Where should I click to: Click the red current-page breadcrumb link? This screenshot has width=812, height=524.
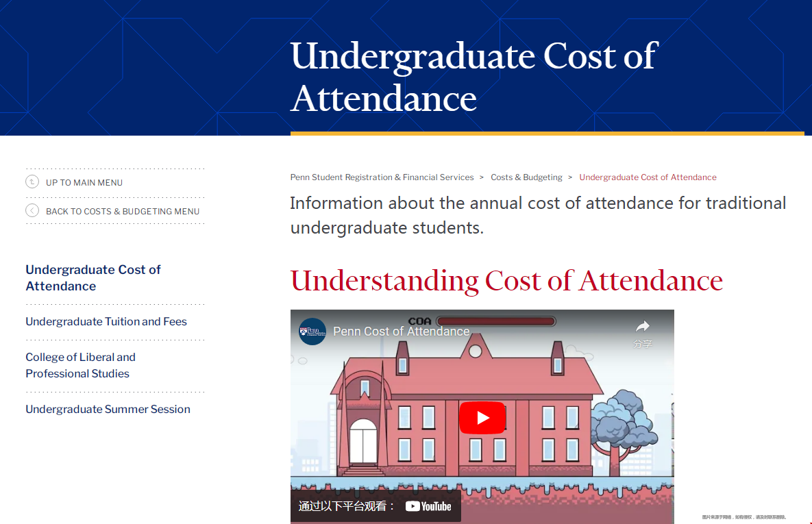pyautogui.click(x=648, y=177)
